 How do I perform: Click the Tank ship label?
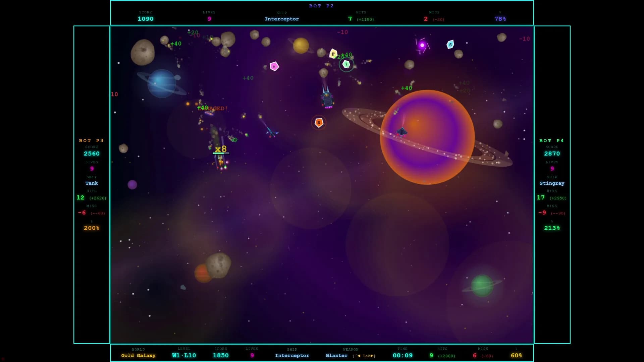(92, 183)
